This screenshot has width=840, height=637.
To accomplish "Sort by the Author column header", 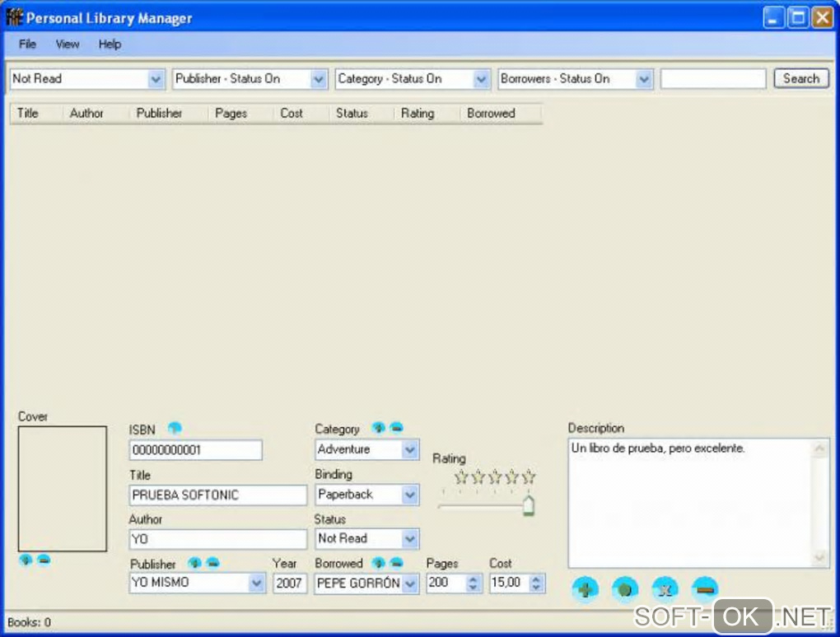I will (96, 114).
